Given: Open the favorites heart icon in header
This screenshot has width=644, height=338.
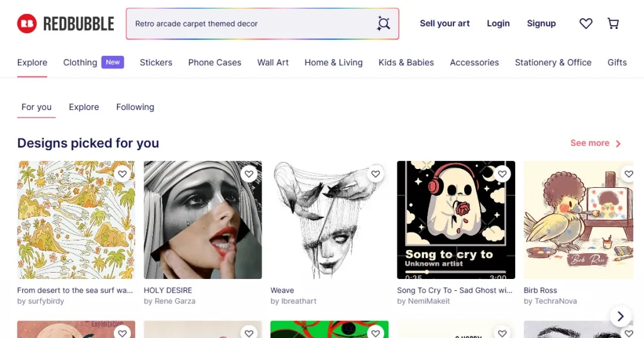Looking at the screenshot, I should coord(586,23).
